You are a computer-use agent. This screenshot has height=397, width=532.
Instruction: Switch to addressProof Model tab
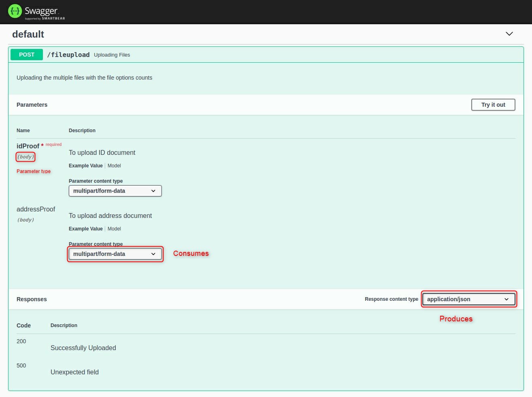[114, 229]
